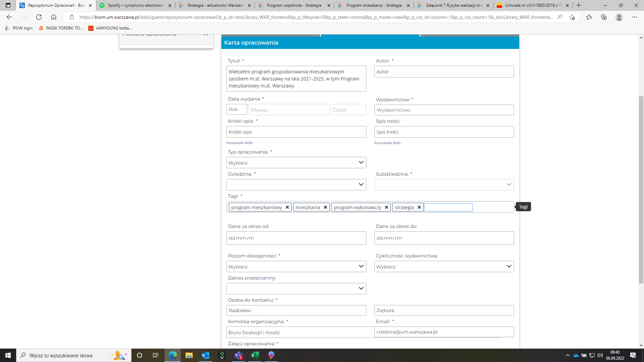Image resolution: width=644 pixels, height=362 pixels.
Task: Open Excel from the taskbar
Action: coord(255,355)
